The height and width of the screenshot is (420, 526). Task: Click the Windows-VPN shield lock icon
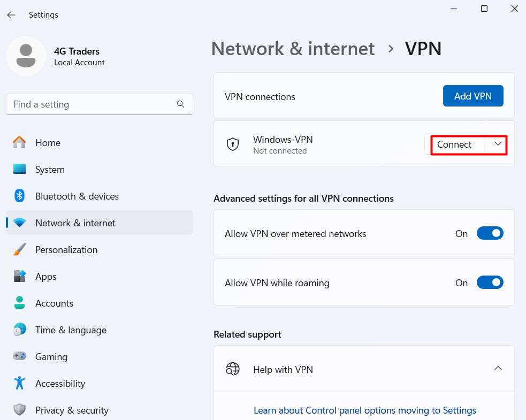[233, 144]
